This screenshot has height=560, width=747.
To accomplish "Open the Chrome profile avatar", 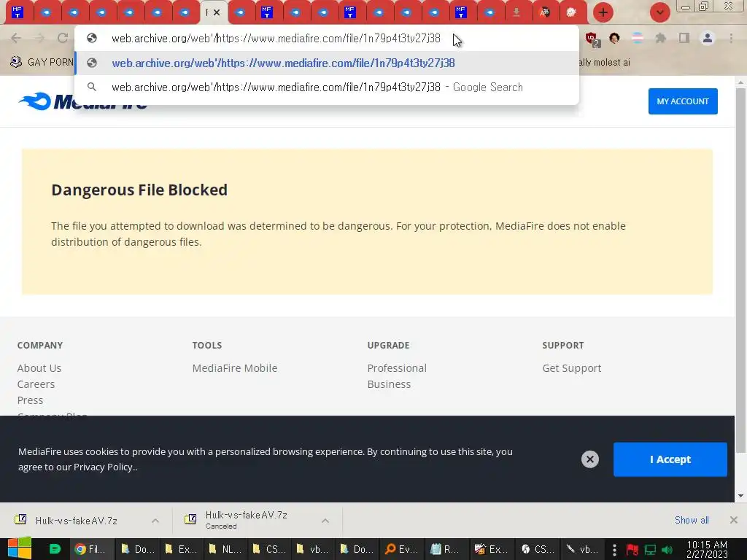I will [x=708, y=38].
